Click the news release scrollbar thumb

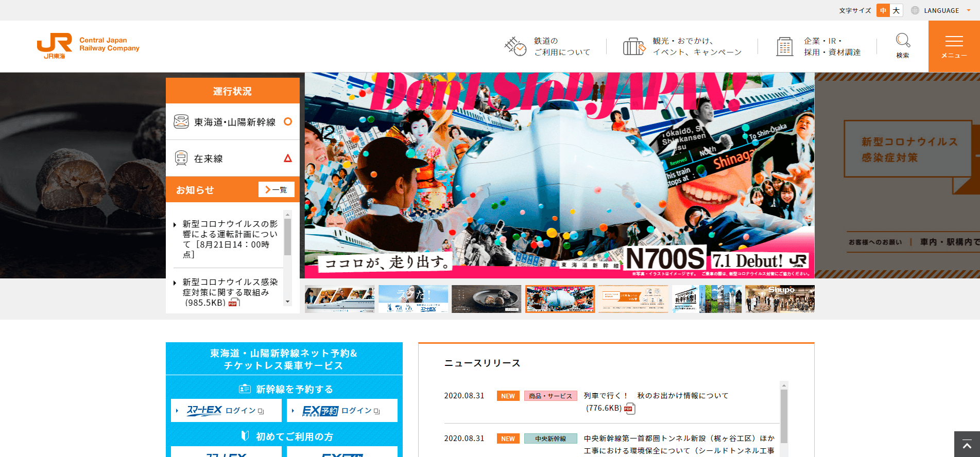(x=784, y=416)
